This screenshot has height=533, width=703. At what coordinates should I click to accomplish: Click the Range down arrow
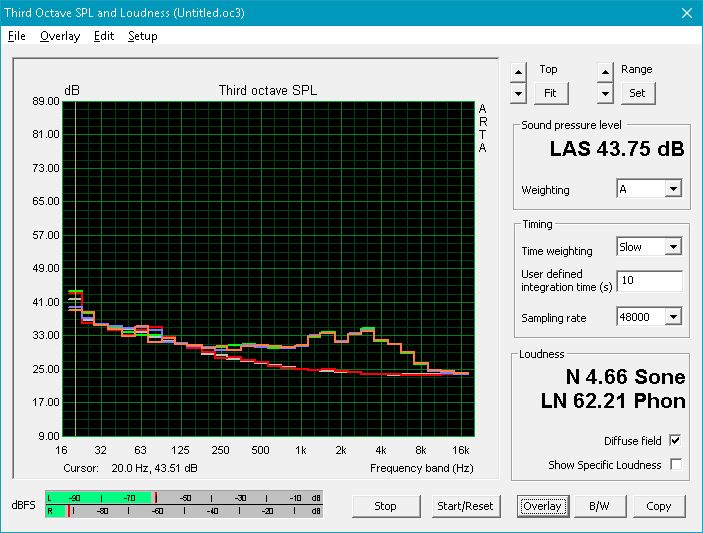[x=605, y=94]
